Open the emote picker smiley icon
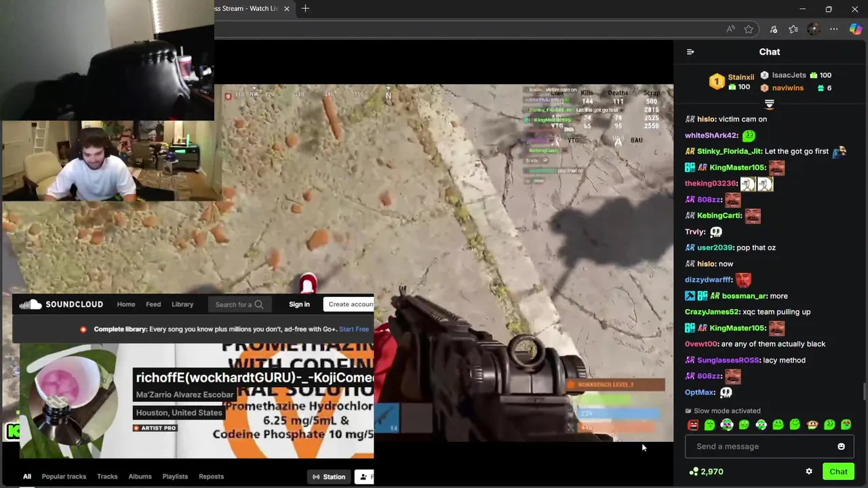868x488 pixels. (842, 447)
